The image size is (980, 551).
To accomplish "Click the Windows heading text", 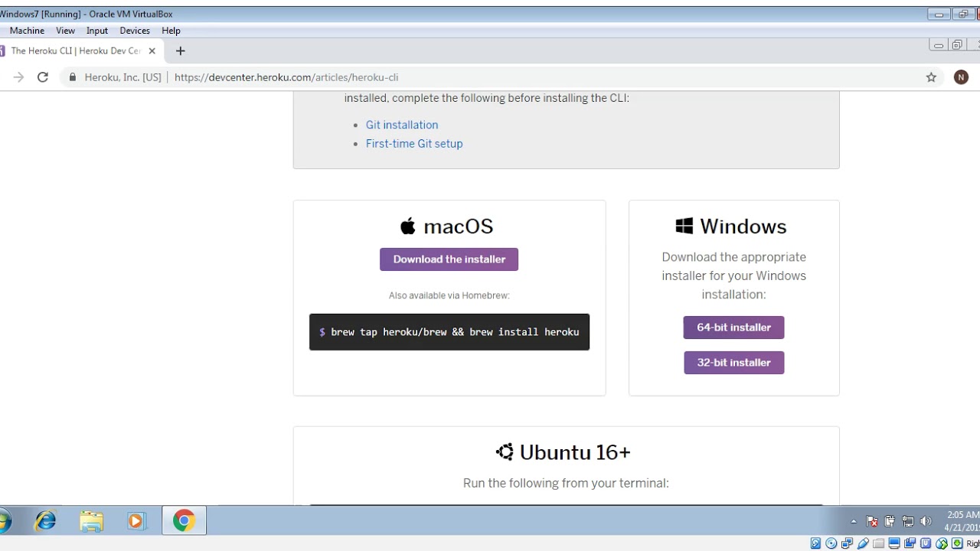I will pos(743,227).
